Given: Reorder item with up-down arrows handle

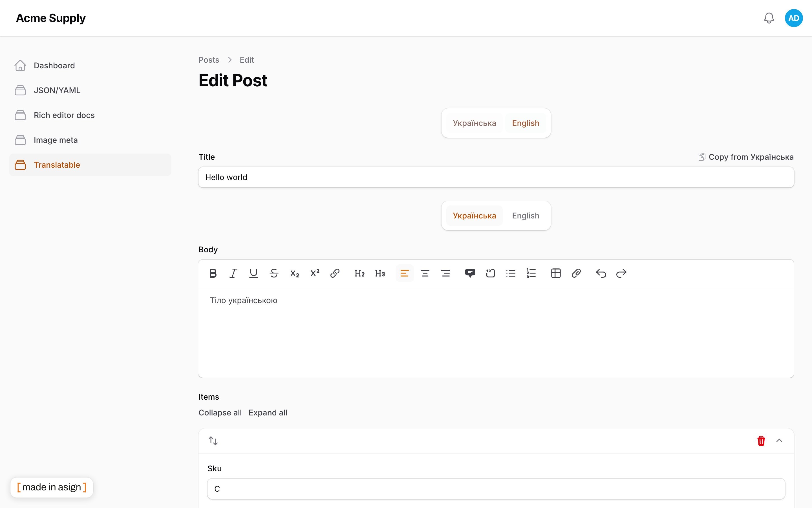Looking at the screenshot, I should pyautogui.click(x=213, y=441).
